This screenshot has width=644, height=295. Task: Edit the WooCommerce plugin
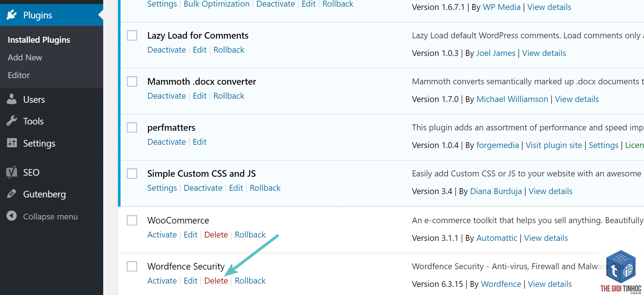[x=191, y=235]
